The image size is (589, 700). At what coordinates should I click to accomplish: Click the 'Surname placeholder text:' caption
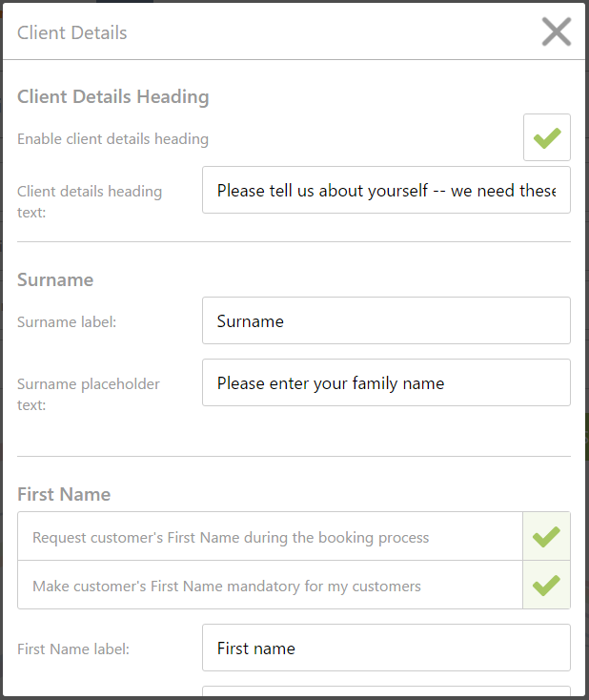tap(89, 394)
